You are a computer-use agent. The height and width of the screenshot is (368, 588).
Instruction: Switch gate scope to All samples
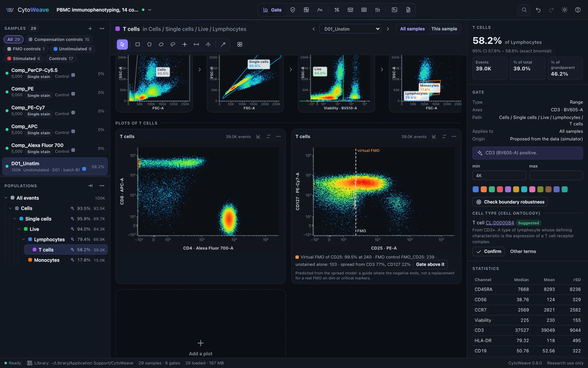412,29
